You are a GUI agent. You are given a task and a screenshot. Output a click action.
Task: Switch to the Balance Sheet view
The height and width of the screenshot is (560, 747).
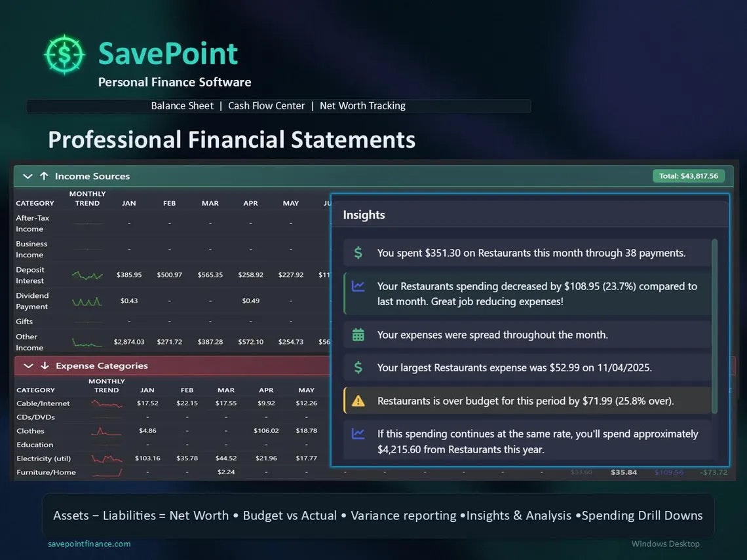click(182, 105)
